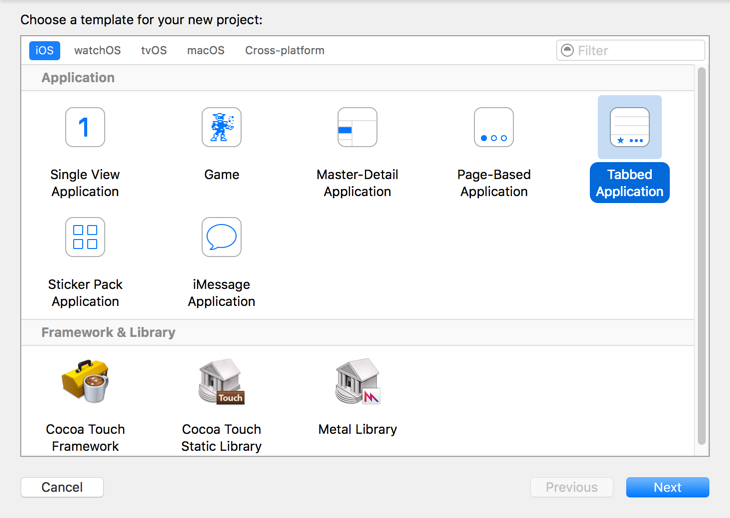
Task: Click the Tabbed Application template icon
Action: click(x=629, y=128)
